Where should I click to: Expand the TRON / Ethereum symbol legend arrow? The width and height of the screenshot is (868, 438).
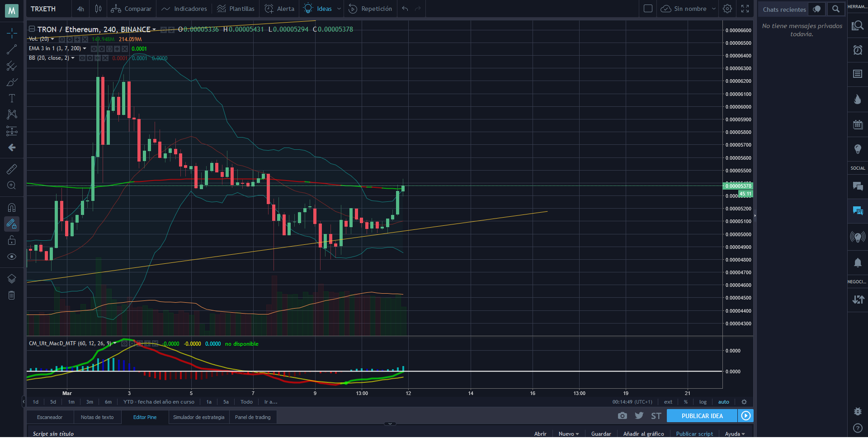point(154,30)
